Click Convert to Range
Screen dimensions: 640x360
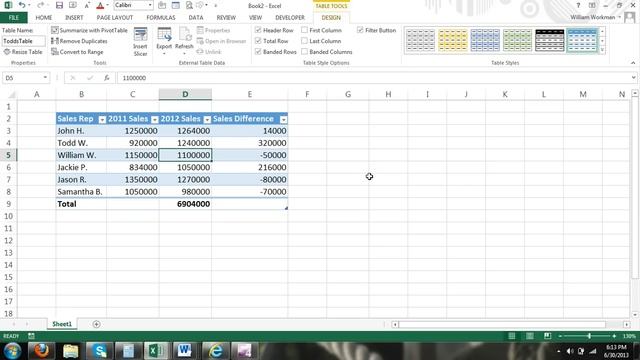click(x=77, y=52)
